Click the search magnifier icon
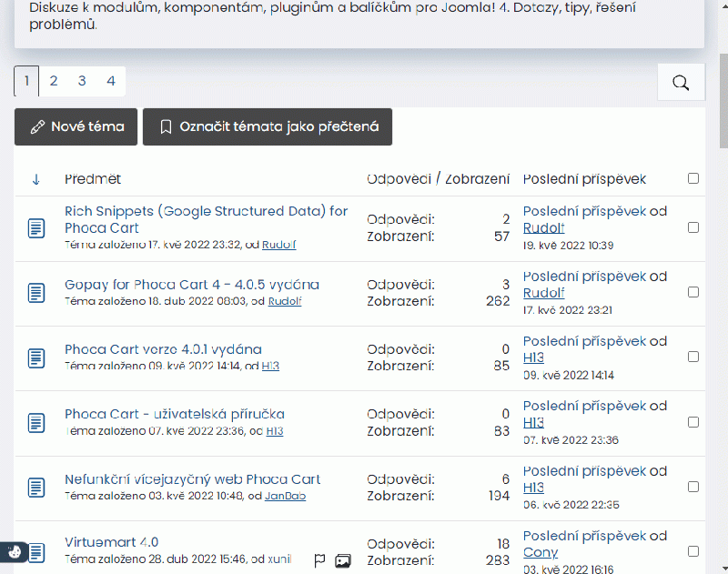The width and height of the screenshot is (728, 574). click(x=681, y=83)
